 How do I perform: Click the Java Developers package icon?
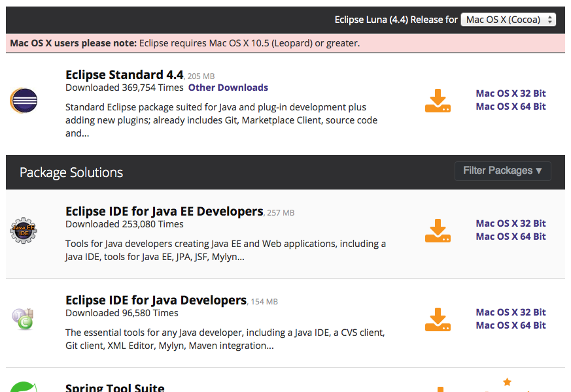[x=23, y=319]
